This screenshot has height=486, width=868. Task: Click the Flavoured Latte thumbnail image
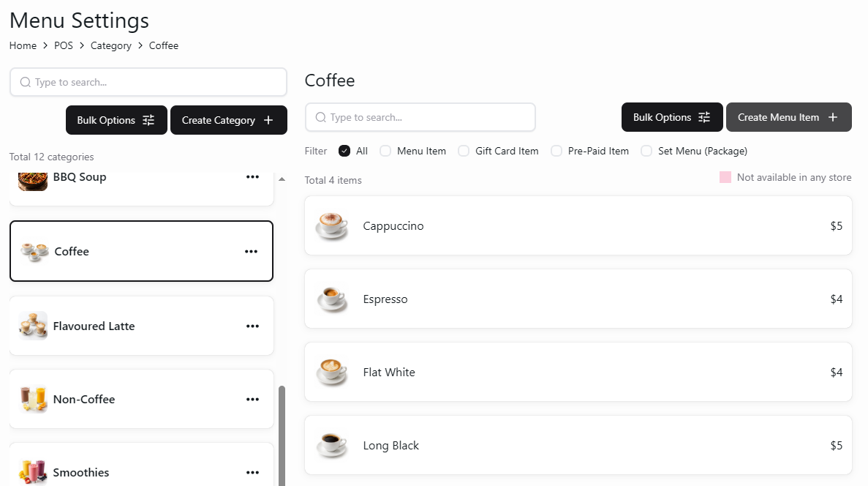click(x=33, y=326)
